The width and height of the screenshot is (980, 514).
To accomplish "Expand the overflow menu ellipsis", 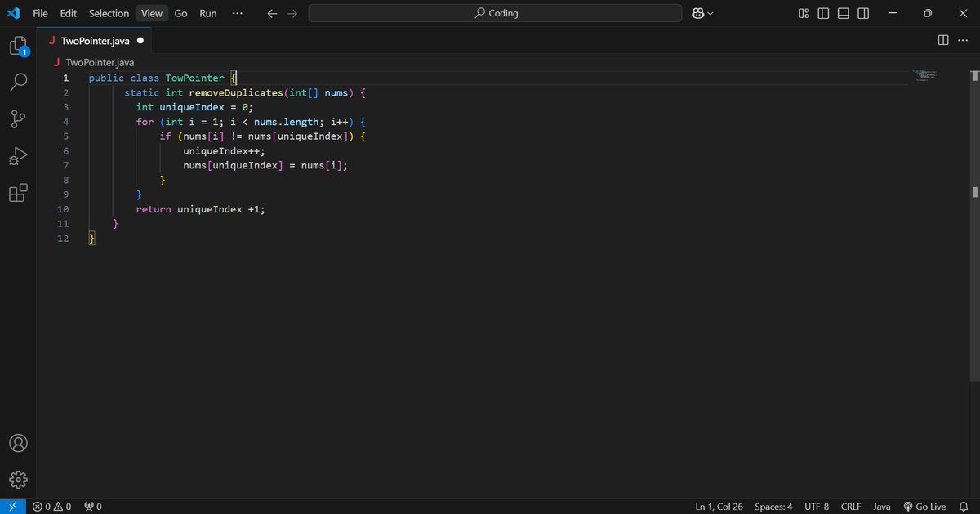I will (x=237, y=13).
